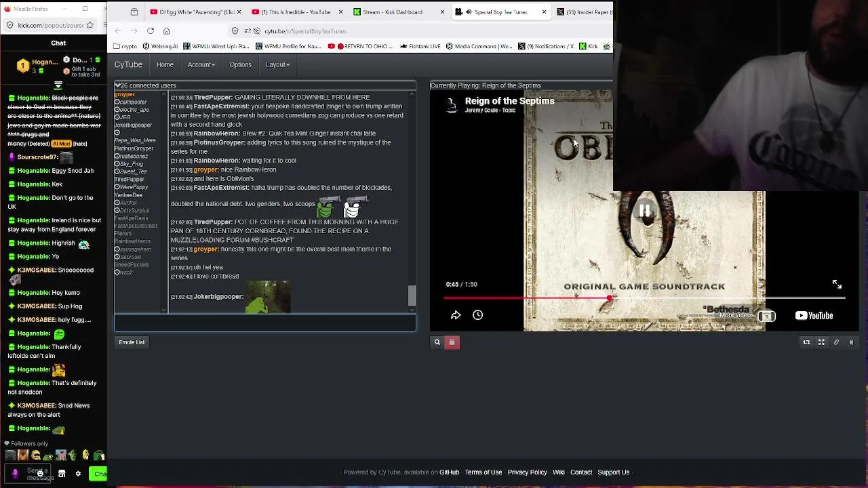The width and height of the screenshot is (868, 488).
Task: Click the YouTube logo in player
Action: 814,315
